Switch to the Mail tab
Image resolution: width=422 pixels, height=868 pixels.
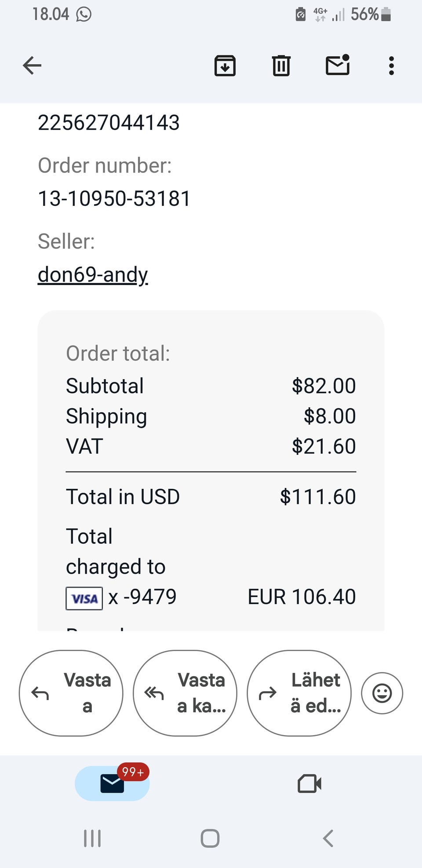point(112,784)
